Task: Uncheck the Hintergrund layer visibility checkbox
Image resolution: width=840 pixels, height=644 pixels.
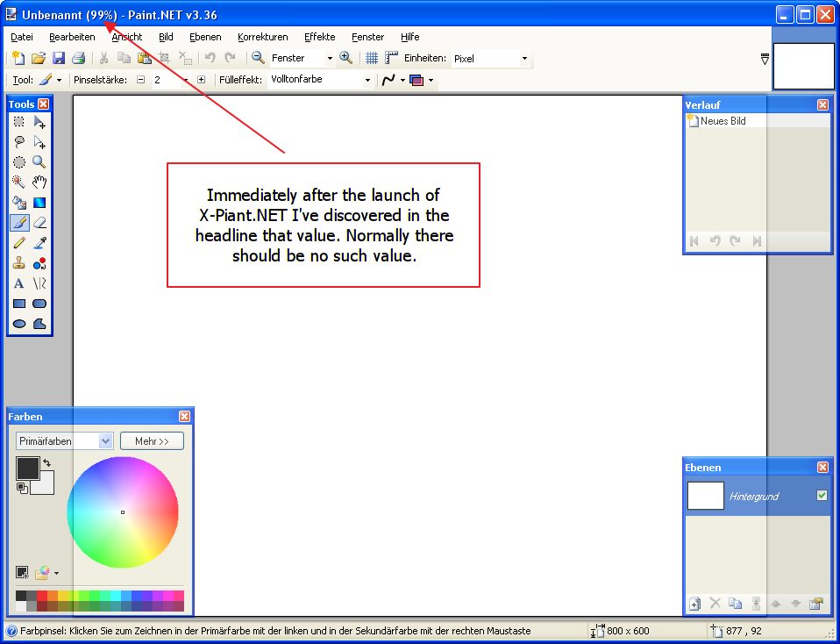Action: click(822, 495)
